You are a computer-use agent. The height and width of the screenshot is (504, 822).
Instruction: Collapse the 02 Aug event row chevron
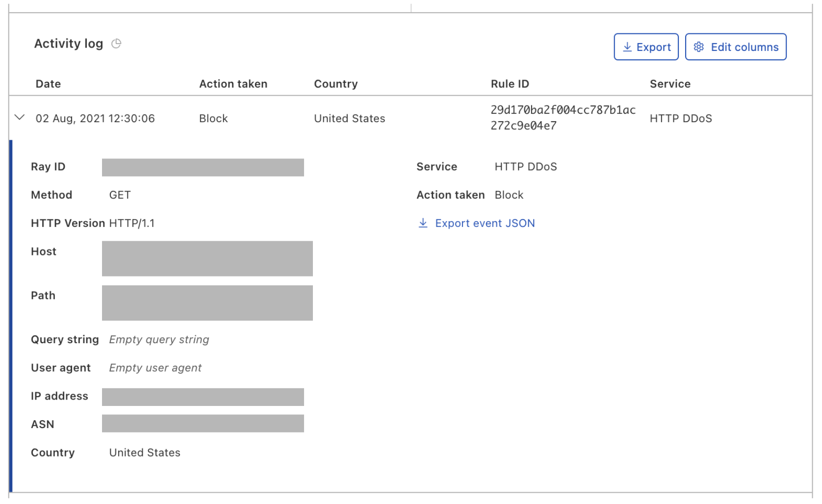tap(20, 118)
